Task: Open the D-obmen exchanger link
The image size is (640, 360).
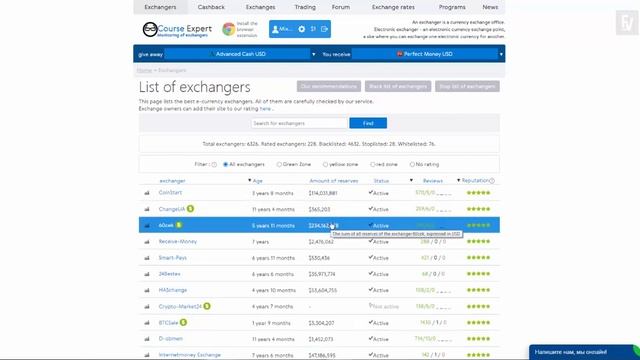Action: [x=171, y=338]
